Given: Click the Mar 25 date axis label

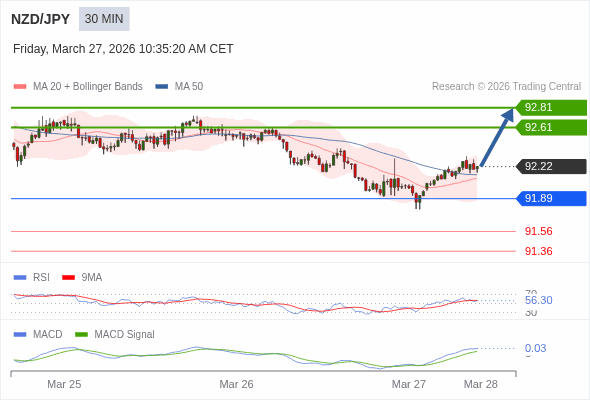Looking at the screenshot, I should (64, 384).
